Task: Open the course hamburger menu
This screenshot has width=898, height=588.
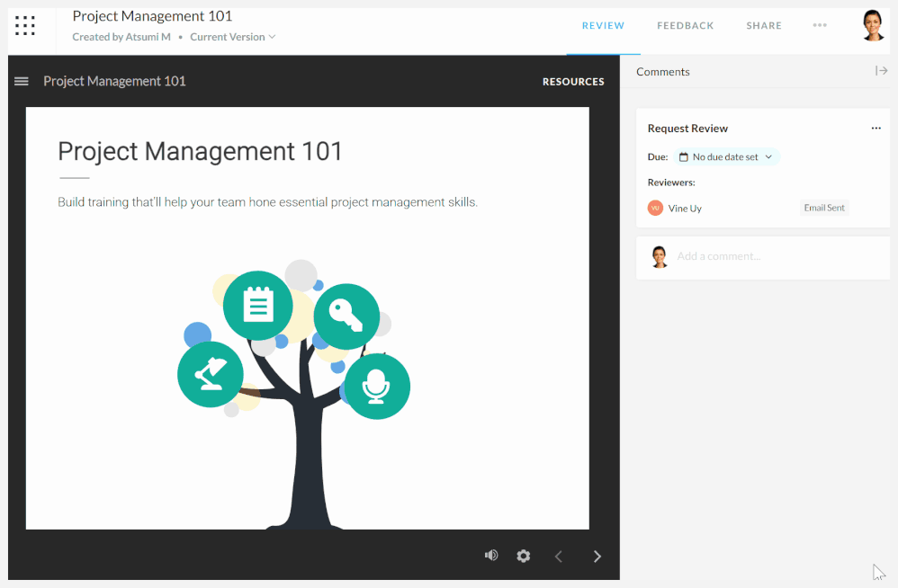Action: (x=22, y=81)
